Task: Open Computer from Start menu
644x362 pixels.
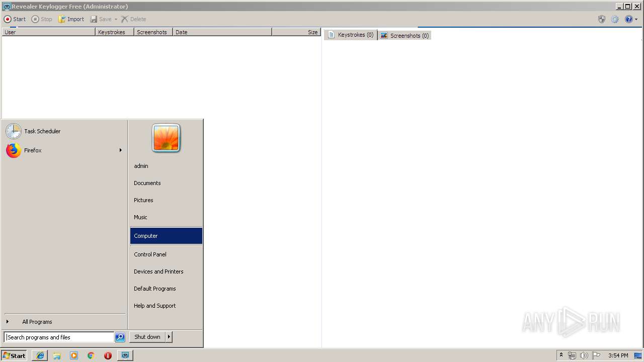Action: click(x=166, y=236)
